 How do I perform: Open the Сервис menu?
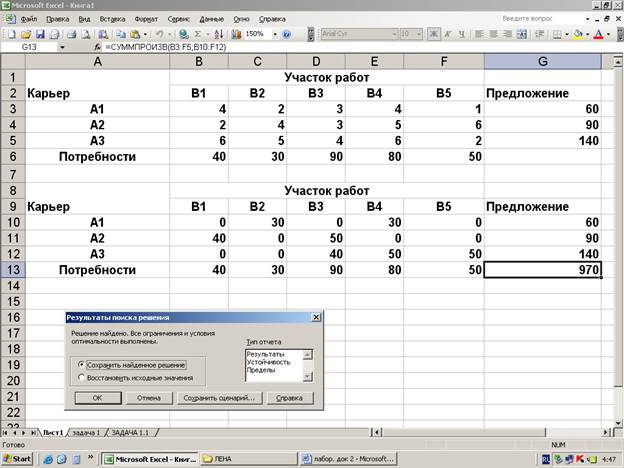(178, 19)
